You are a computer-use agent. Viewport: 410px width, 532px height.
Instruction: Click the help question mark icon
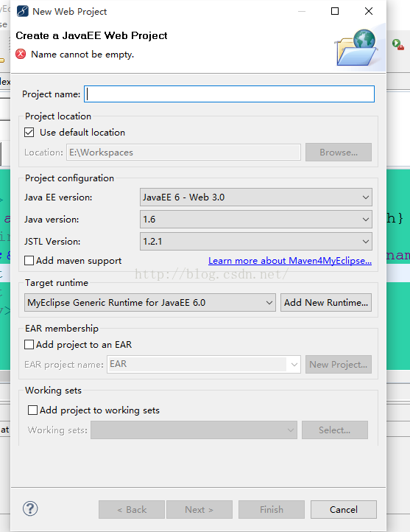point(30,508)
